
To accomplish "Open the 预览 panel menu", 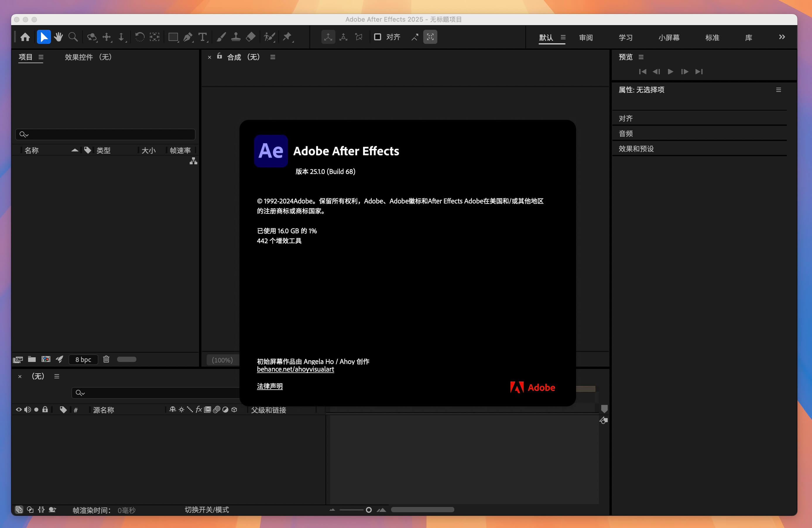I will (641, 57).
